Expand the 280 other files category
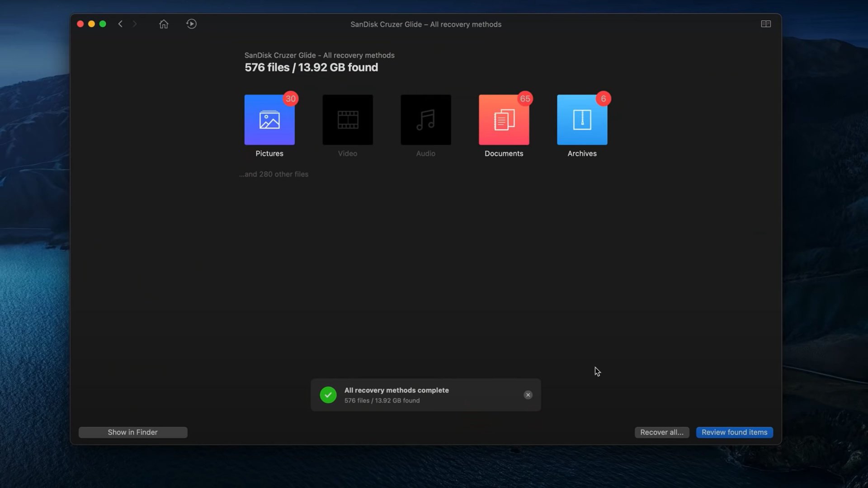 [x=274, y=174]
